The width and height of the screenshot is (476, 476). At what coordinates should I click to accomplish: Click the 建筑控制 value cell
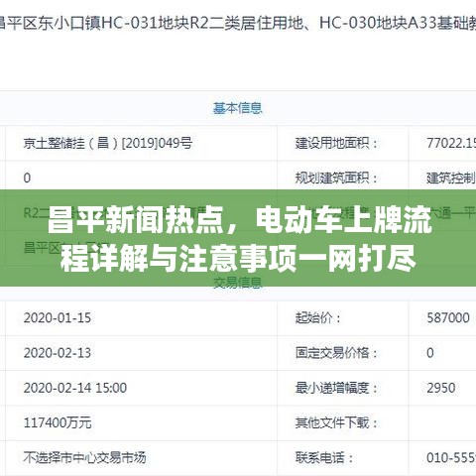click(x=451, y=178)
